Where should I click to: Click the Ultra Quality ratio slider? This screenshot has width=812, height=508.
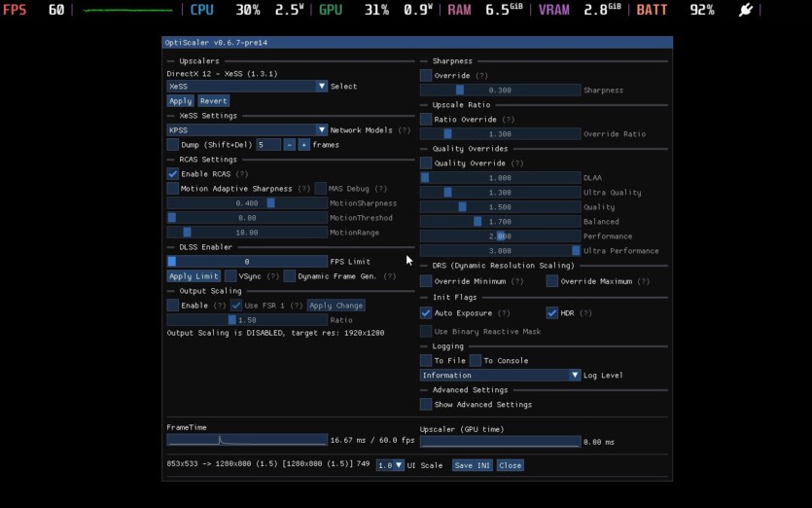pyautogui.click(x=500, y=193)
